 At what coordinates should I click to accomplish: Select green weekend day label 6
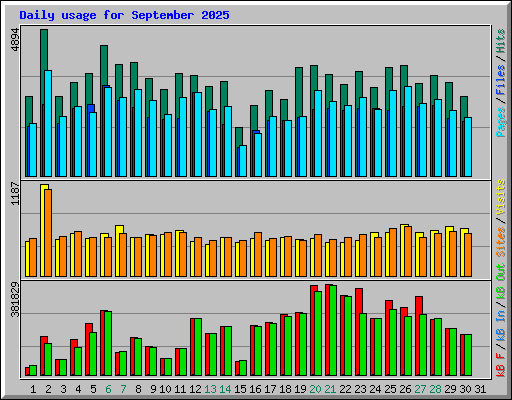(x=108, y=389)
